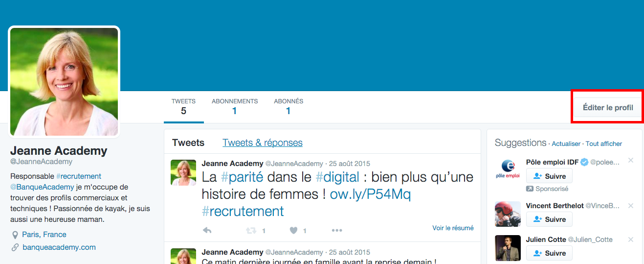Follow Vincent Berthelot
This screenshot has height=264, width=644.
(x=549, y=219)
